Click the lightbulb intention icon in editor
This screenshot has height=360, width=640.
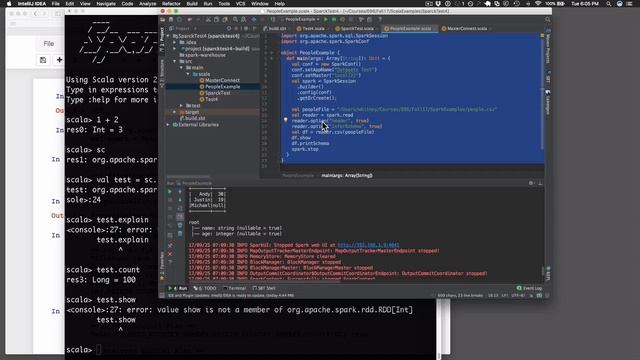click(285, 120)
